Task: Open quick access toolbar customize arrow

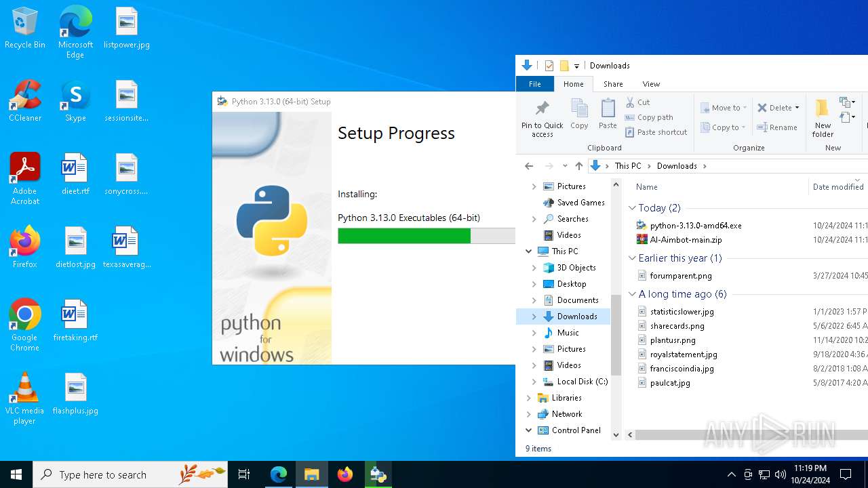Action: pyautogui.click(x=576, y=66)
